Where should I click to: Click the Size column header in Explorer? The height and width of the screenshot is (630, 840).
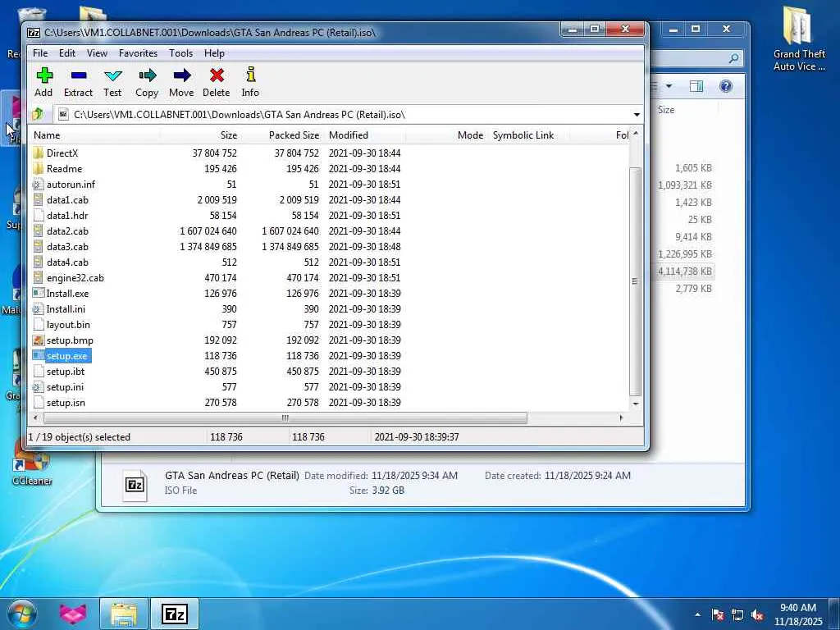(x=666, y=110)
